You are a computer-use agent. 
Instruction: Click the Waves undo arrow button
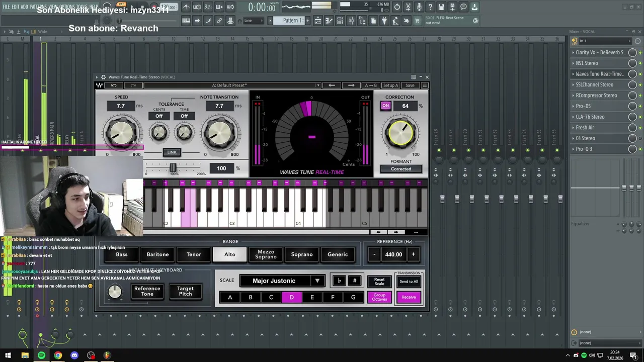[114, 85]
